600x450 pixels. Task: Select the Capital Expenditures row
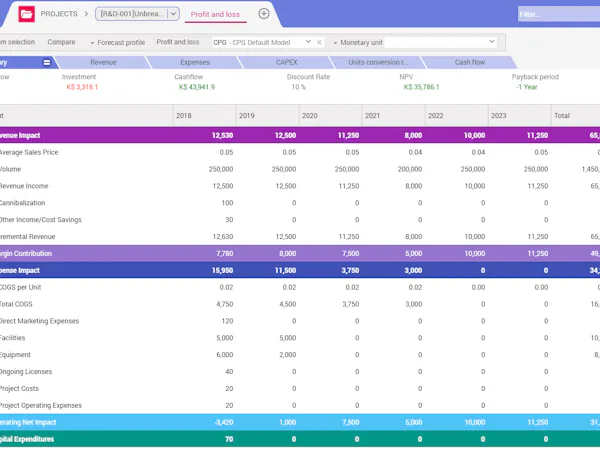300,439
